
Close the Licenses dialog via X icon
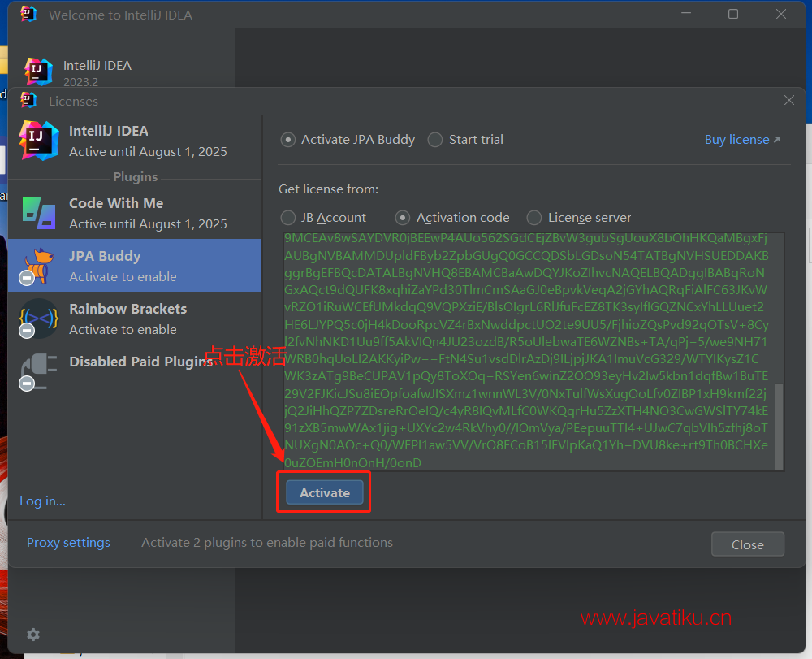(788, 100)
